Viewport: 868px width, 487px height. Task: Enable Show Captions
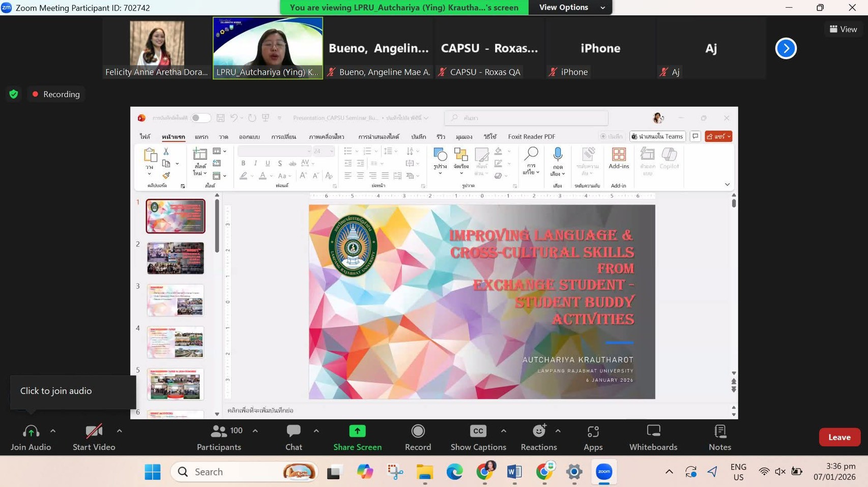coord(478,437)
